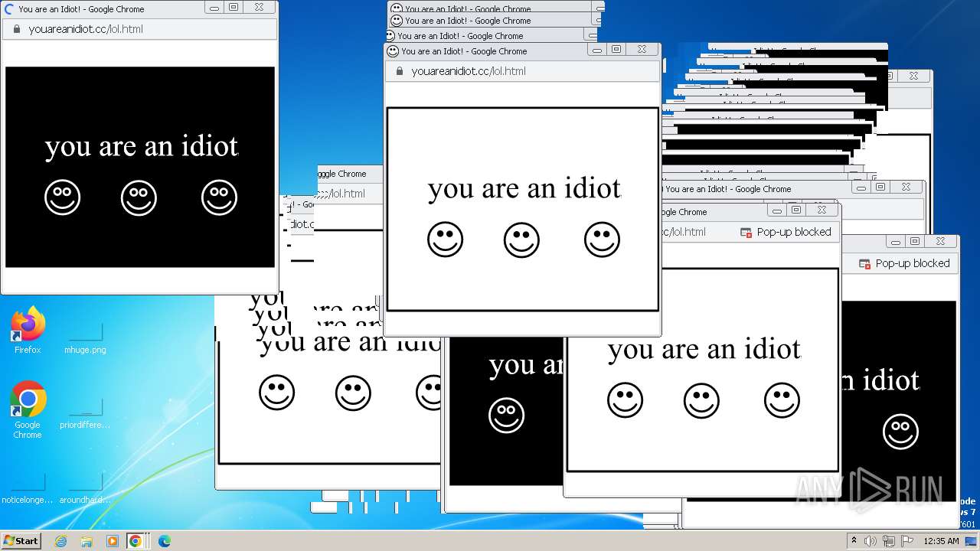Click Pop-up blocked notice in rightmost black window

(x=905, y=263)
